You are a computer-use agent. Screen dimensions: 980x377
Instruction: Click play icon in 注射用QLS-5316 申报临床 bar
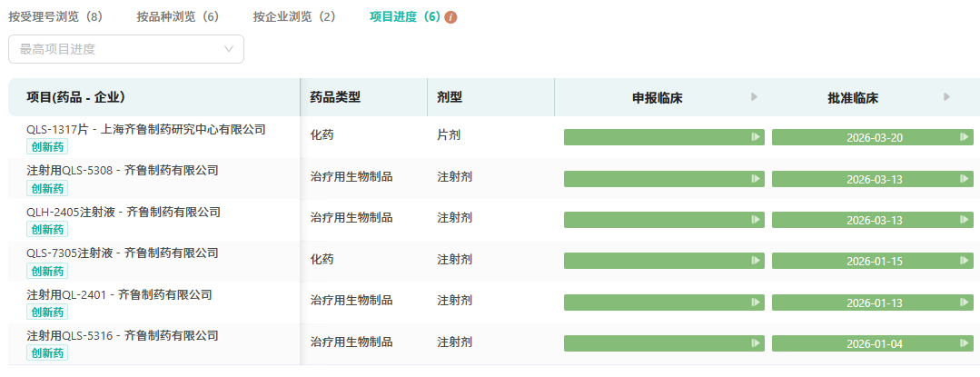(x=755, y=343)
